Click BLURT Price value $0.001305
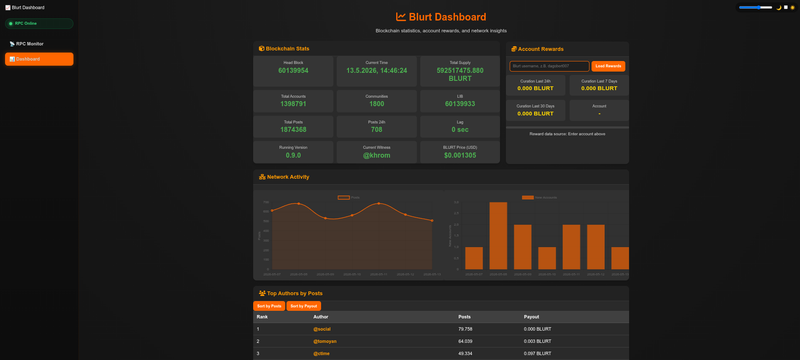The image size is (800, 360). point(460,155)
